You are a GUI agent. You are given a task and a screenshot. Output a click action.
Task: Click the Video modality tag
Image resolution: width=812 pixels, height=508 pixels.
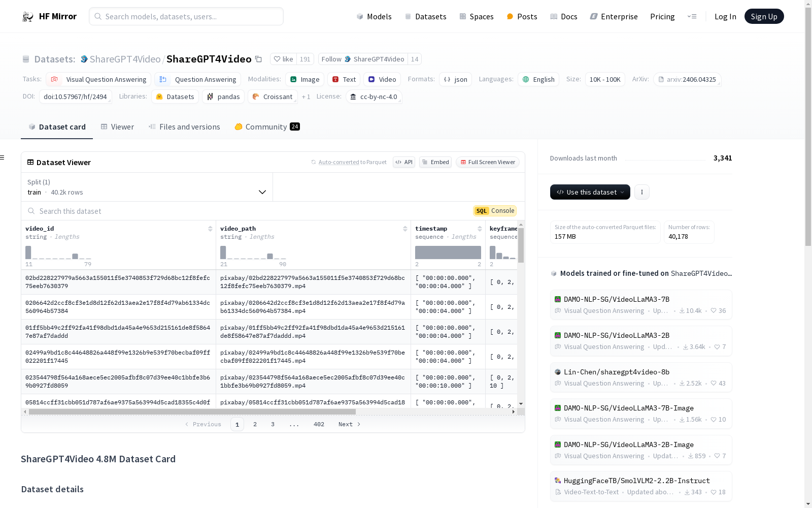click(382, 79)
